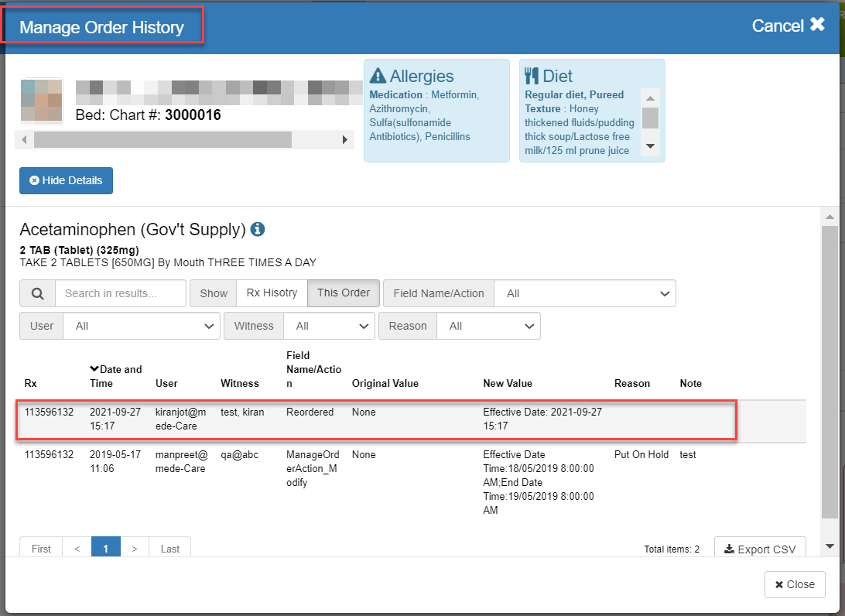Click the Diet utensils icon
Screen dimensions: 845x616
[531, 76]
